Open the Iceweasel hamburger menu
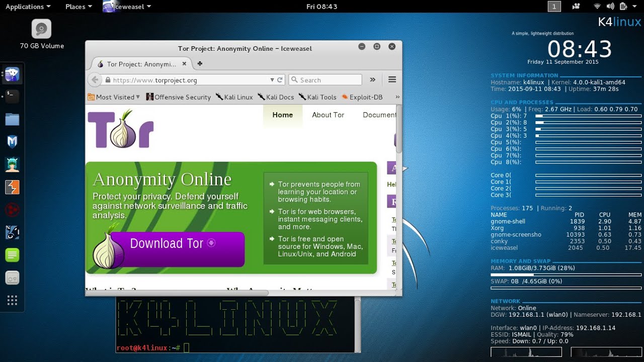644x362 pixels. 392,79
